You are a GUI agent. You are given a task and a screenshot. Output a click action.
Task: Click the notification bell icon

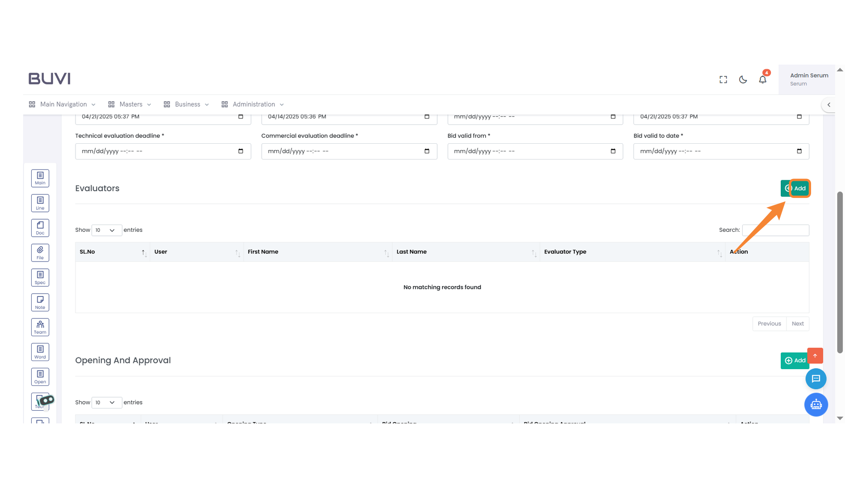762,80
